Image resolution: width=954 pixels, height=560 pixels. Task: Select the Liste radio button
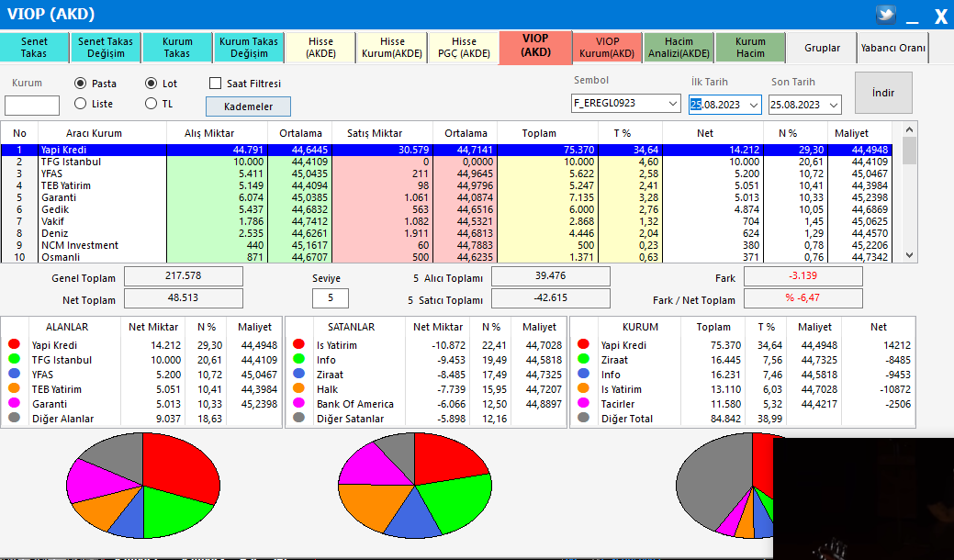click(x=80, y=104)
